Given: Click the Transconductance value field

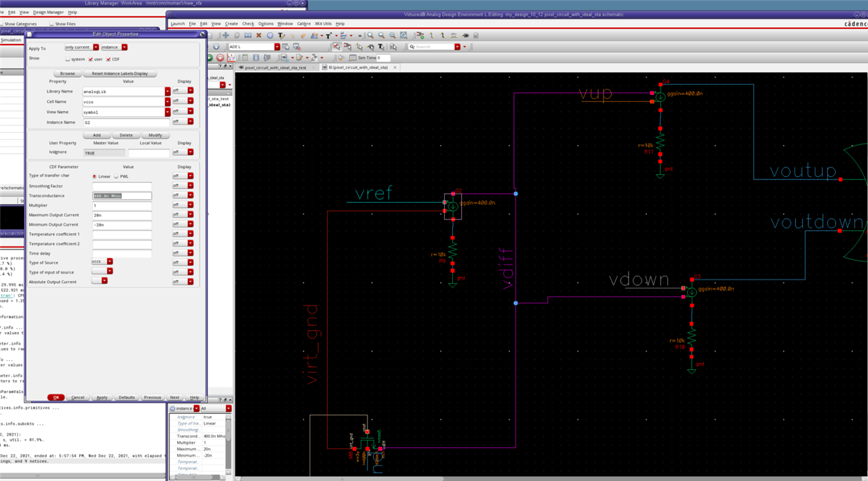Looking at the screenshot, I should coord(122,196).
